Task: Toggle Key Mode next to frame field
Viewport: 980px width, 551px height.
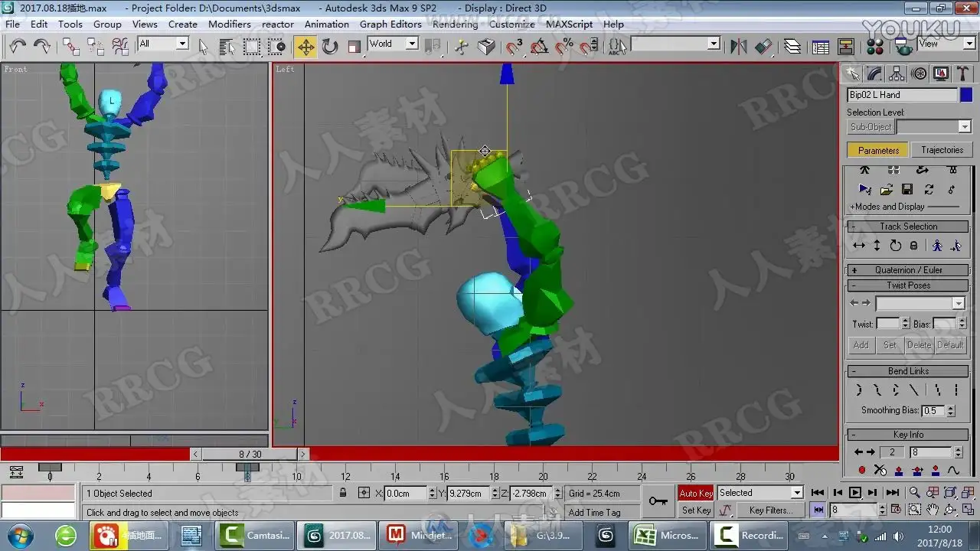Action: 818,510
